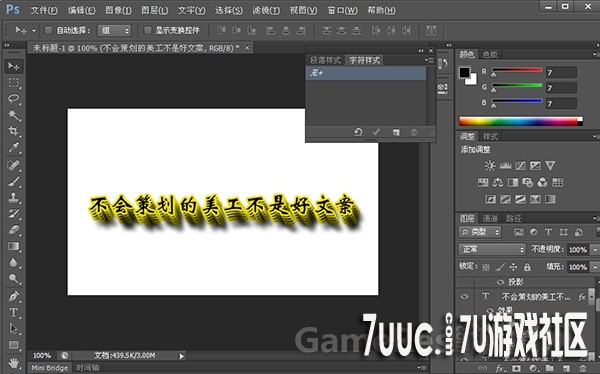Select the 无+ character style row
The image size is (600, 374).
(x=366, y=73)
